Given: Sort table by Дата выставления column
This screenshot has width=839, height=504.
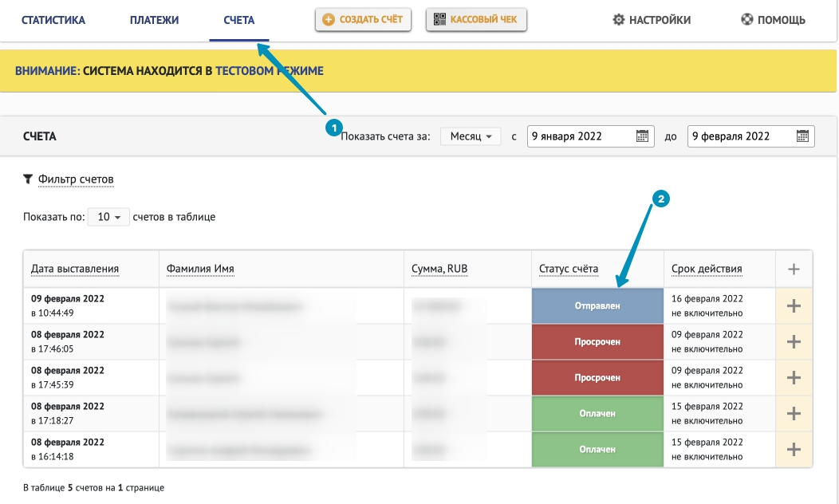Looking at the screenshot, I should (75, 269).
